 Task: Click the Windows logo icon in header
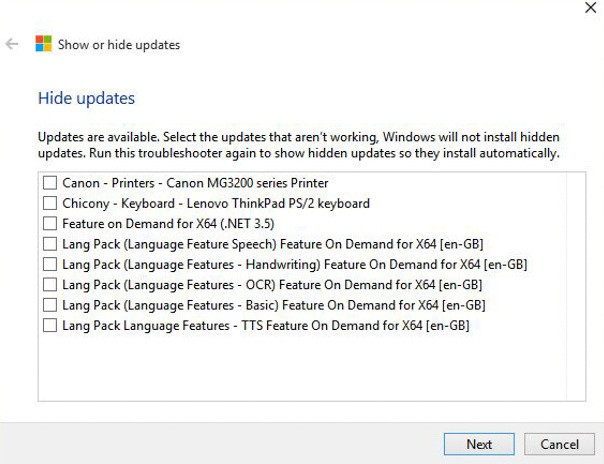pyautogui.click(x=43, y=45)
